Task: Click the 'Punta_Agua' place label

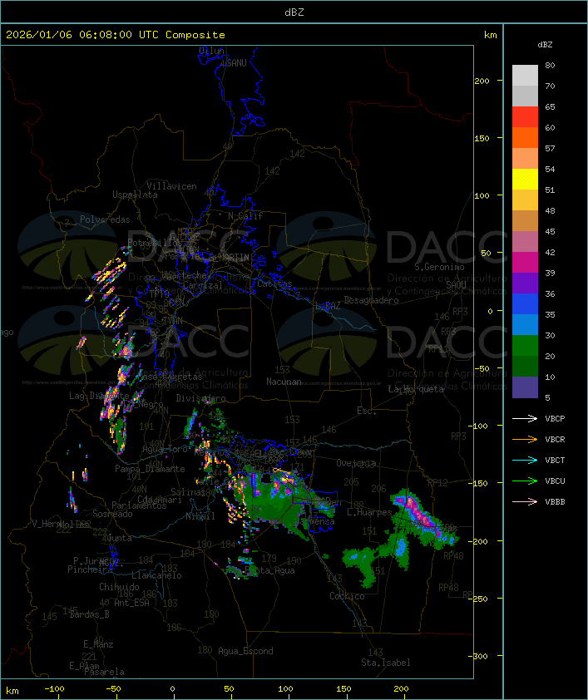Action: pyautogui.click(x=269, y=570)
